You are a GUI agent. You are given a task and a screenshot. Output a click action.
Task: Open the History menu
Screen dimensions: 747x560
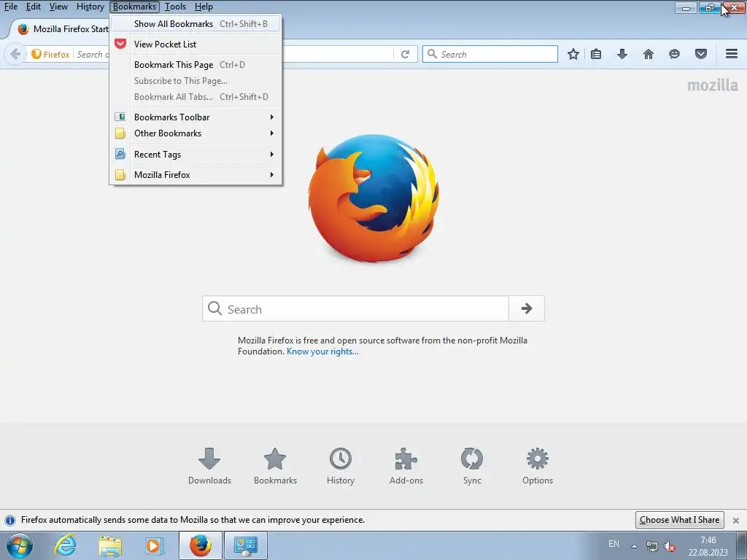(x=90, y=7)
